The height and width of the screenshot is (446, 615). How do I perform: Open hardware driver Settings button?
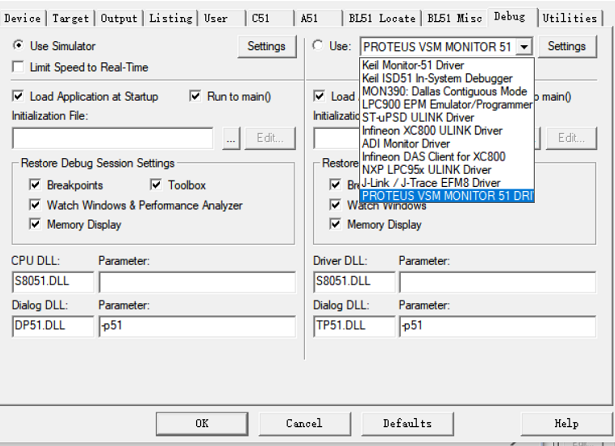click(567, 46)
